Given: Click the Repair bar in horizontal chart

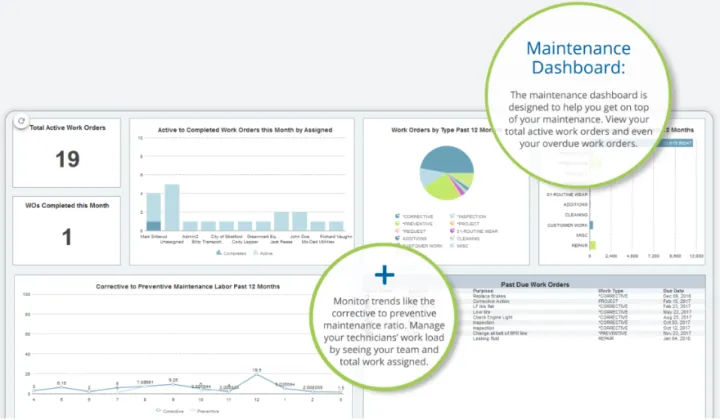Looking at the screenshot, I should tap(594, 243).
